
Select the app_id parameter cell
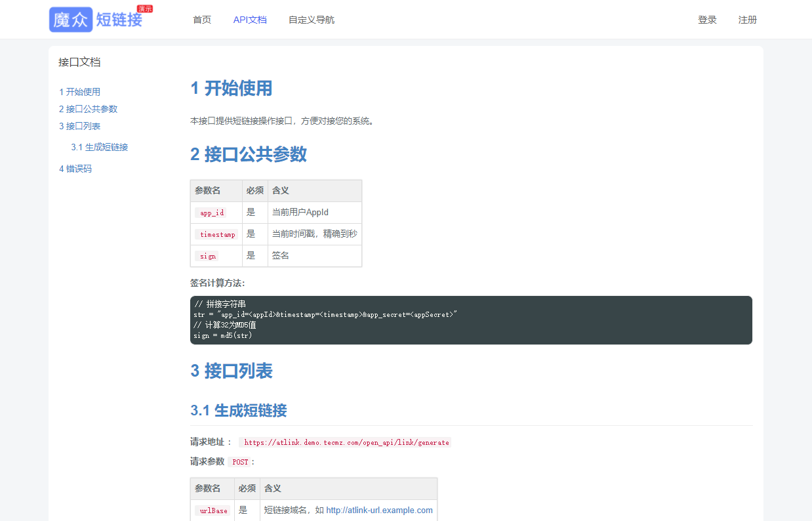[216, 213]
